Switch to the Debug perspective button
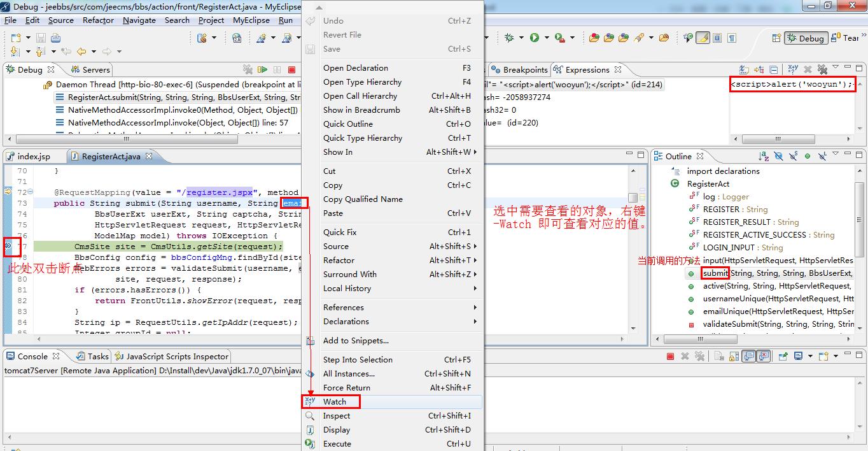868x451 pixels. tap(806, 38)
